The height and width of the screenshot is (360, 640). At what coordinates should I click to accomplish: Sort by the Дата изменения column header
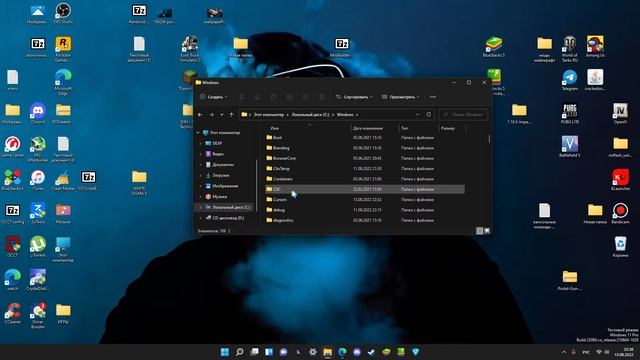tap(368, 128)
